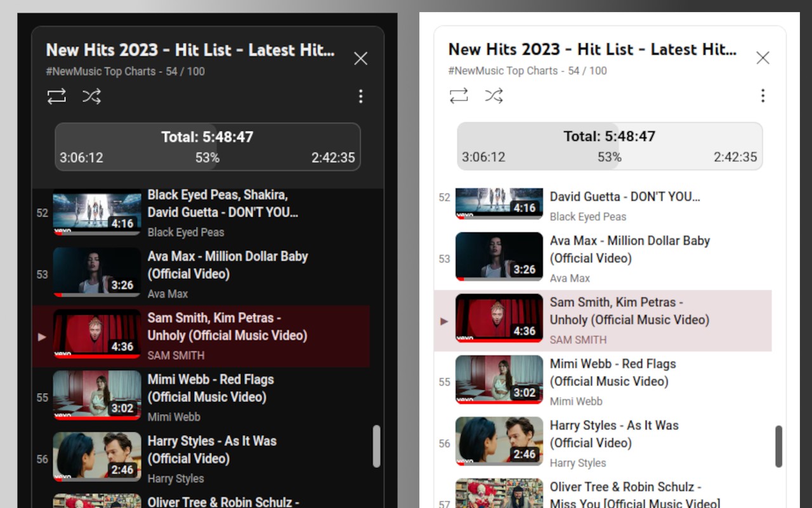Open 'Mimi Webb - Red Flags' title, dark panel
This screenshot has height=508, width=812.
click(211, 389)
